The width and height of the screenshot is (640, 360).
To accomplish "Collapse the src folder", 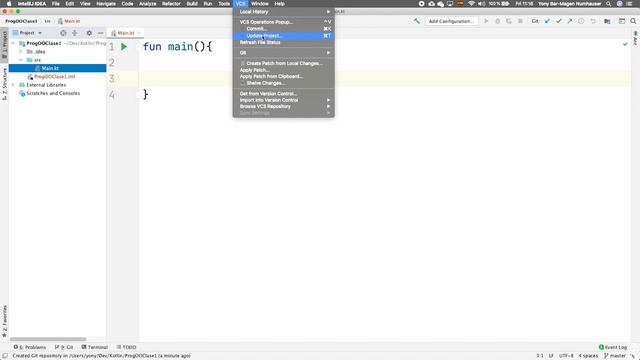I will pyautogui.click(x=21, y=60).
